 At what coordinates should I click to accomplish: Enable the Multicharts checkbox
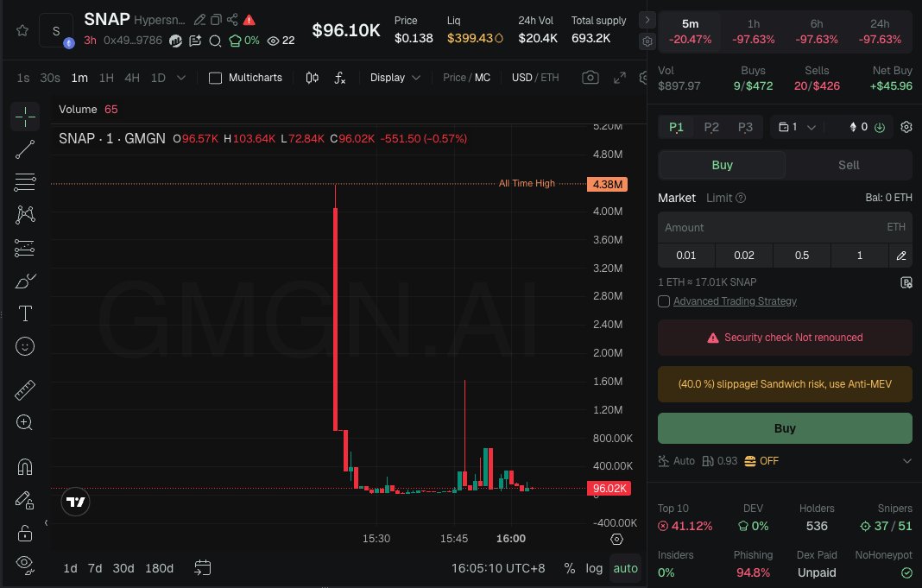215,78
